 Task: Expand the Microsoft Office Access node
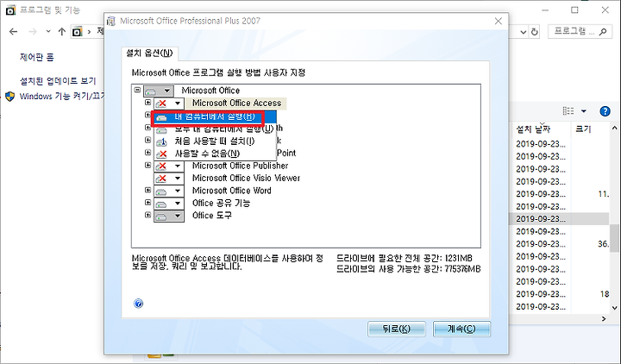pos(147,103)
